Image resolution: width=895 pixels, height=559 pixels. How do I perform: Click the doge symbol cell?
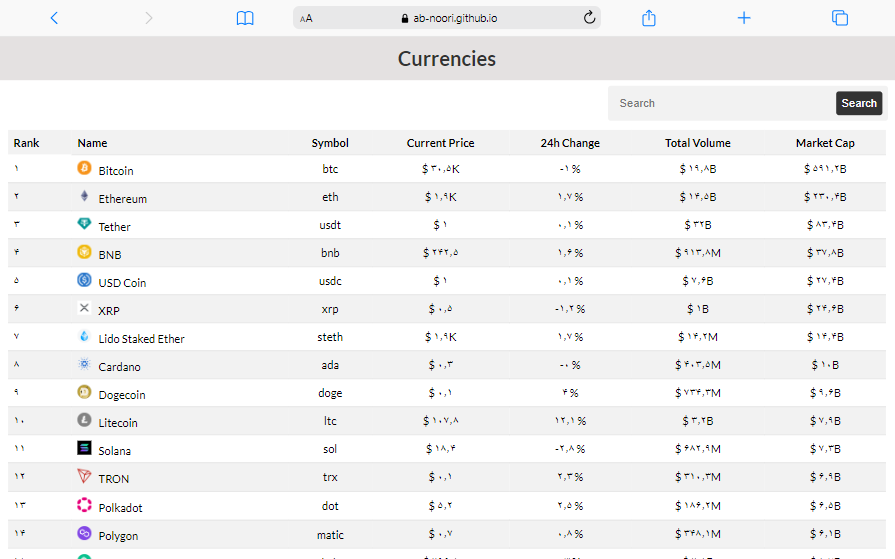(330, 393)
